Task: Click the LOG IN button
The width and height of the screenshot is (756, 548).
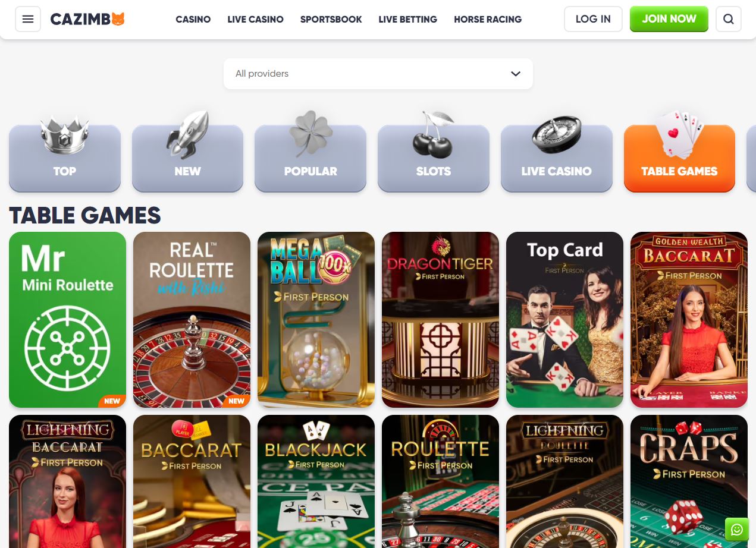Action: click(x=593, y=19)
